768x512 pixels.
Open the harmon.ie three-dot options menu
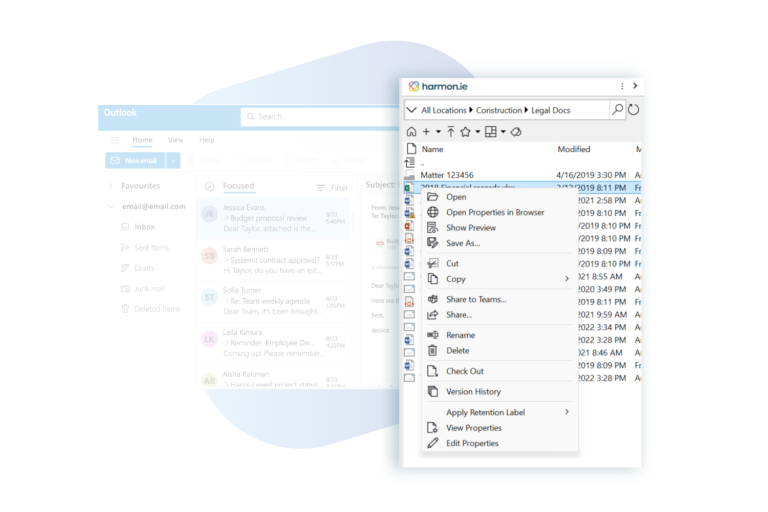622,87
